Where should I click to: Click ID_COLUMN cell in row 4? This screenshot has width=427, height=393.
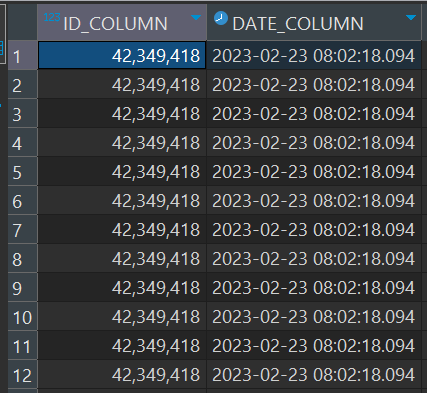point(122,142)
